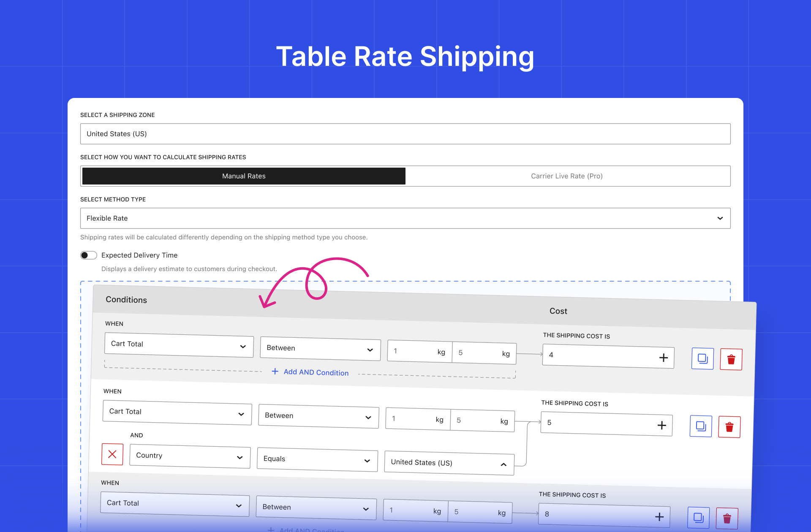Select the Manual Rates tab
The image size is (811, 532).
(244, 176)
